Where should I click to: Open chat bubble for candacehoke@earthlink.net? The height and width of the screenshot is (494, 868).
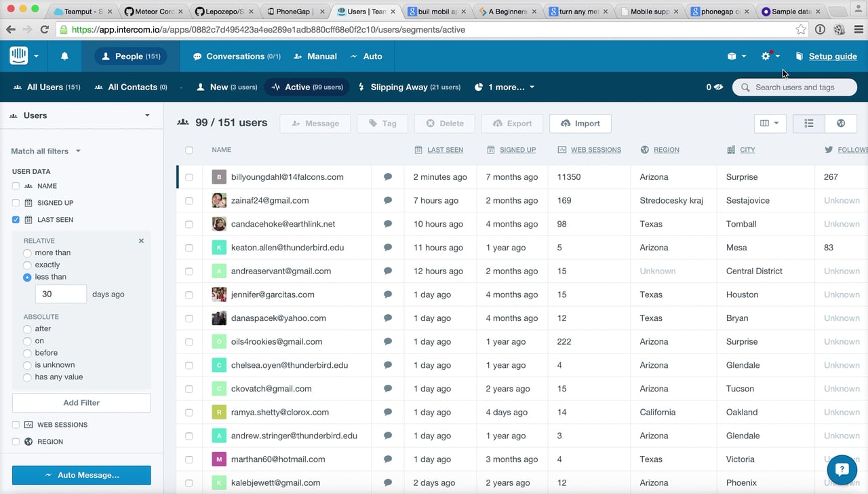[388, 224]
